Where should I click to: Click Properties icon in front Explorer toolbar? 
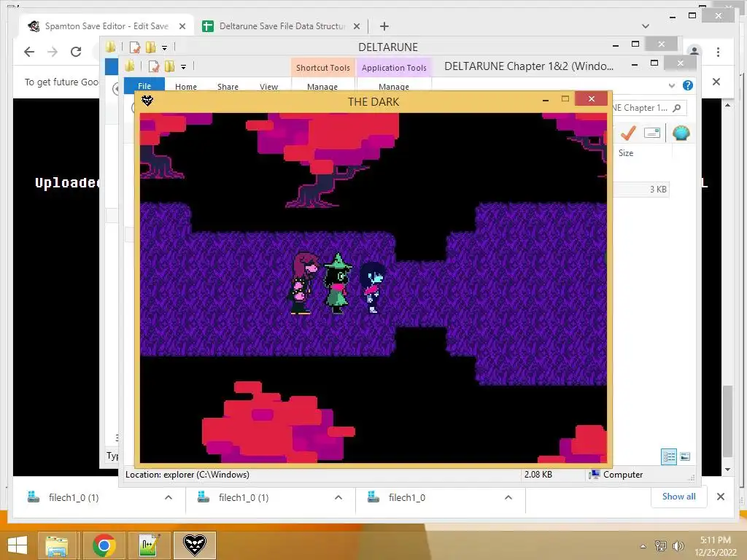(x=153, y=66)
